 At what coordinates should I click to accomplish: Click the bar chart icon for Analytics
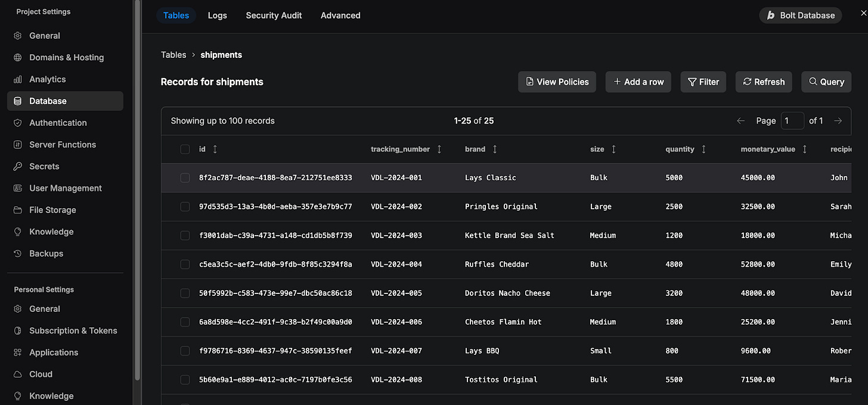click(x=18, y=79)
